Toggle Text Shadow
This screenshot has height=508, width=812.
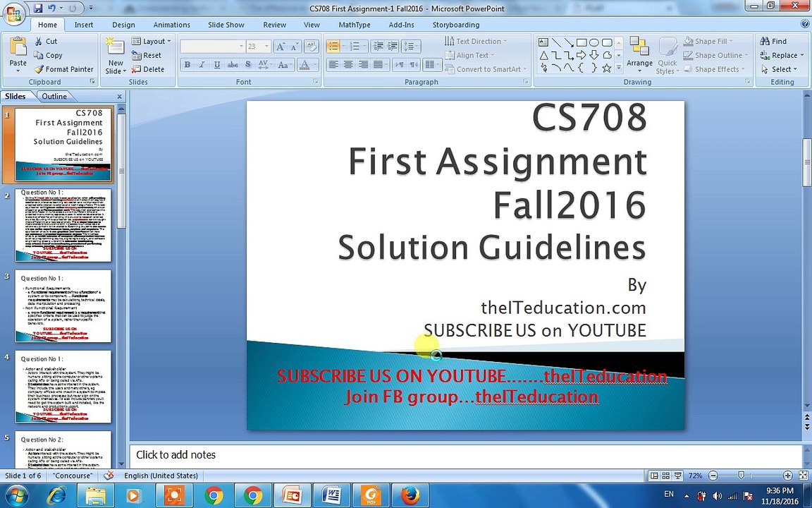(248, 65)
